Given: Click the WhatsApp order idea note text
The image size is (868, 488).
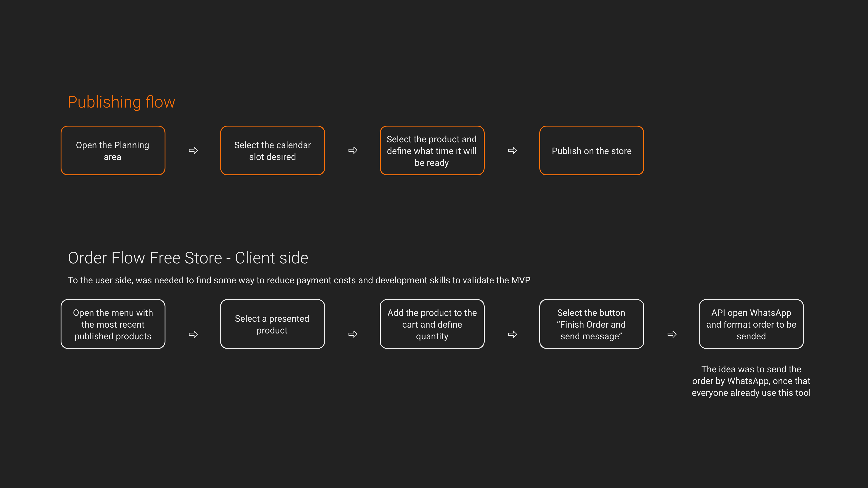Looking at the screenshot, I should point(751,381).
